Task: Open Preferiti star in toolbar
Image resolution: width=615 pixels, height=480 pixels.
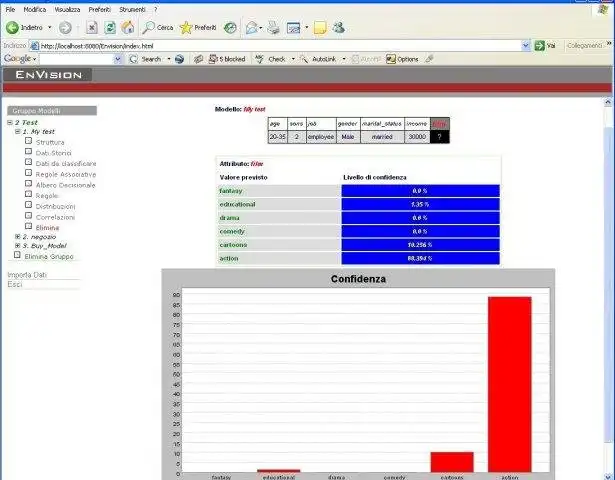Action: pos(186,27)
